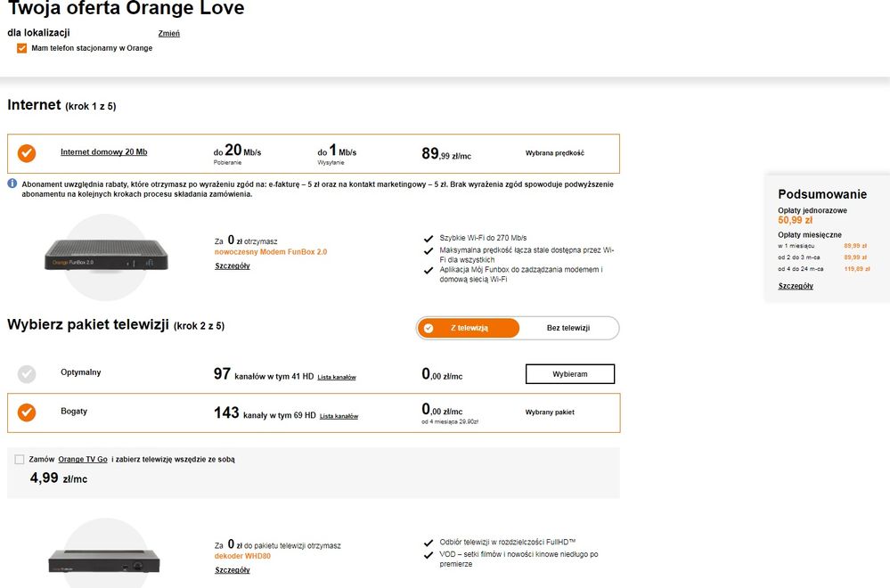Switch to Bez telewizji option
Screen dimensions: 890x588
pyautogui.click(x=568, y=328)
